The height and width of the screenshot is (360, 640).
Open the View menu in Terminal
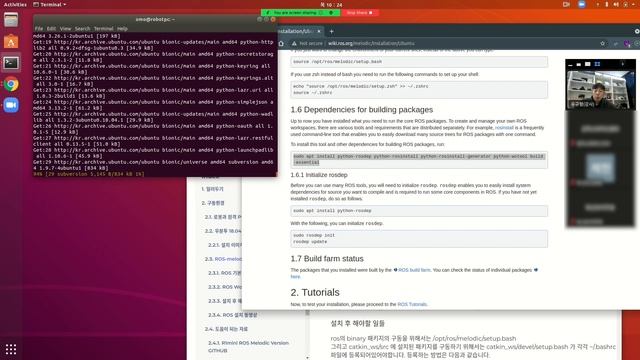(x=65, y=29)
